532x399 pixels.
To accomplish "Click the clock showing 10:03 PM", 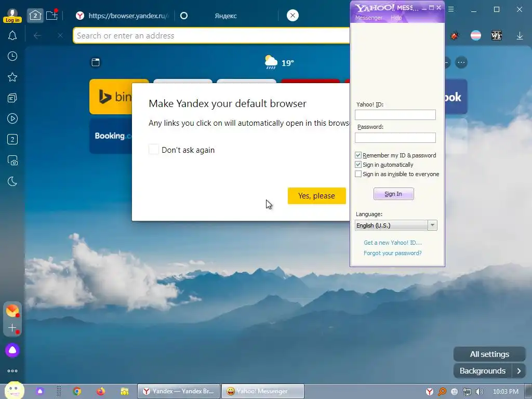I will tap(506, 392).
